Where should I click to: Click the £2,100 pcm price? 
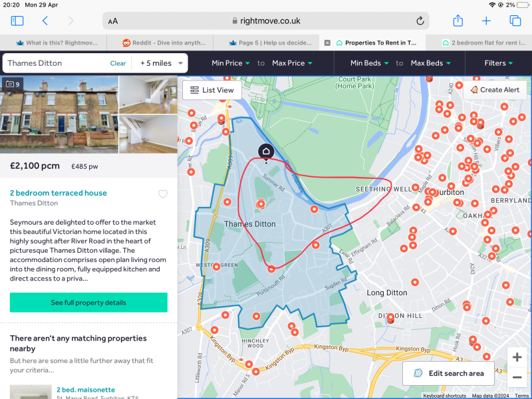35,166
